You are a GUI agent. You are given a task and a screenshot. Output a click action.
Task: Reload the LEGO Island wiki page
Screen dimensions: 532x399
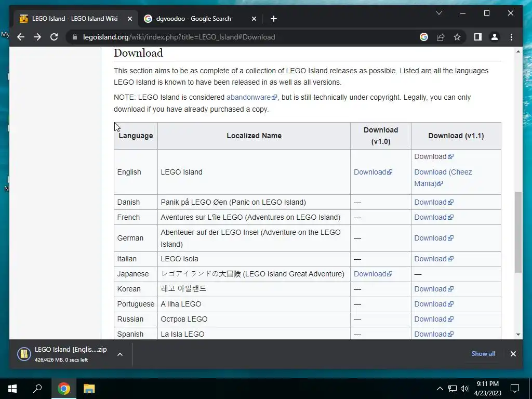[54, 37]
